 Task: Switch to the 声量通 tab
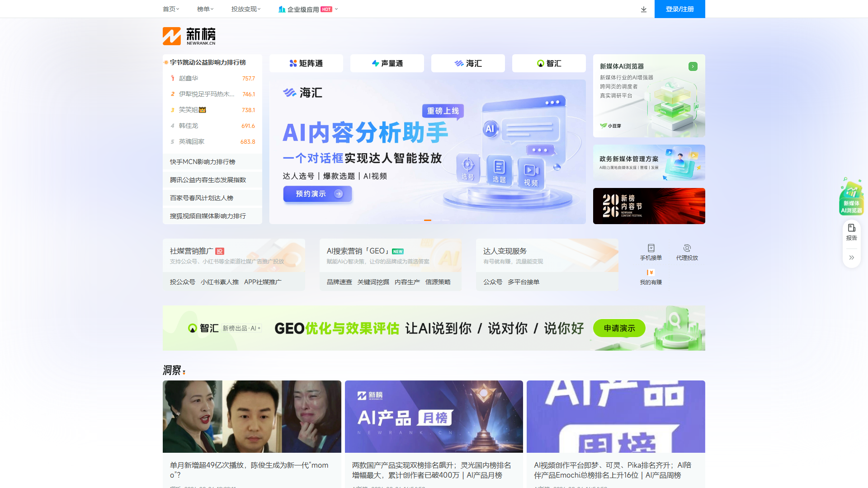[x=387, y=63]
